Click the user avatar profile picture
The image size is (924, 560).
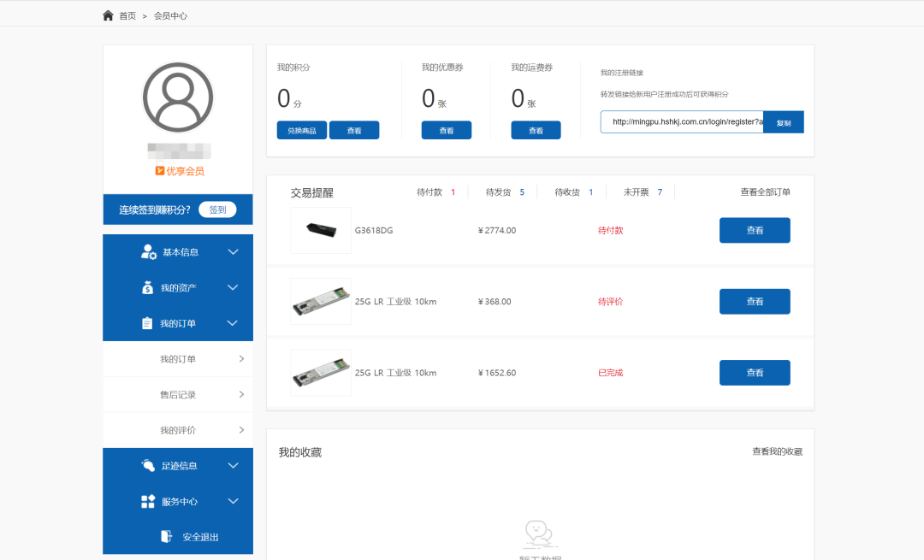coord(178,97)
